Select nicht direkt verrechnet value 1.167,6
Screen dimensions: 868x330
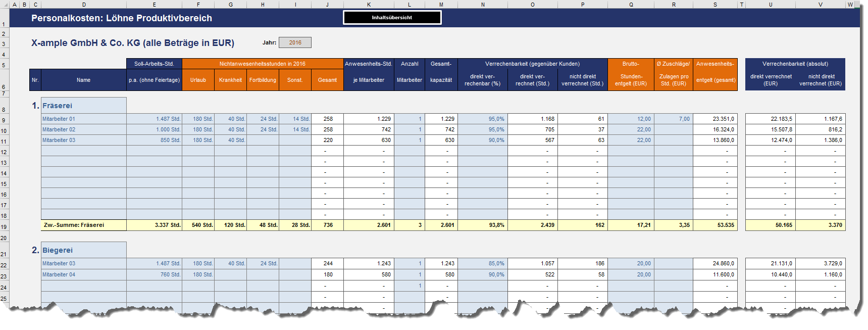821,119
